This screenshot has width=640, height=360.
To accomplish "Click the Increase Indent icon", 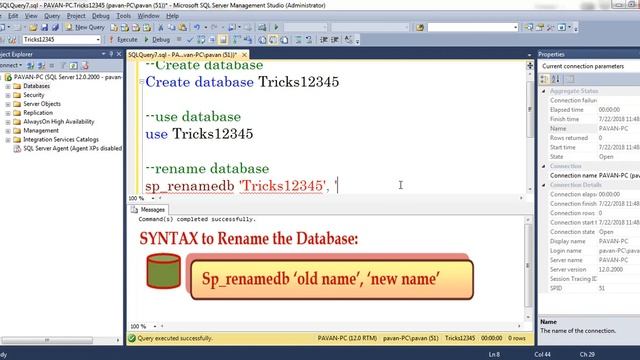I will pos(335,40).
